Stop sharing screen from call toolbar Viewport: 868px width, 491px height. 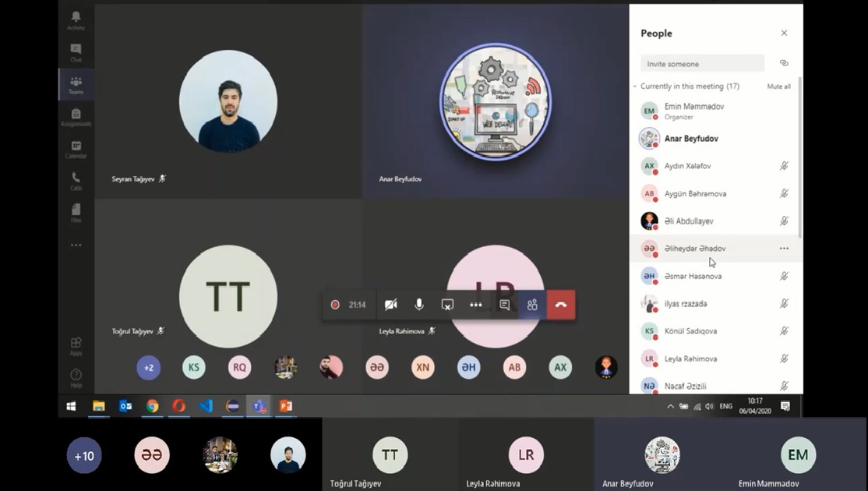(447, 305)
